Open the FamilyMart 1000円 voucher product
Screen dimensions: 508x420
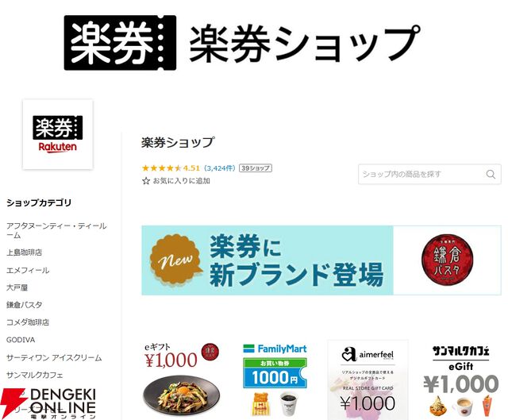pyautogui.click(x=275, y=380)
